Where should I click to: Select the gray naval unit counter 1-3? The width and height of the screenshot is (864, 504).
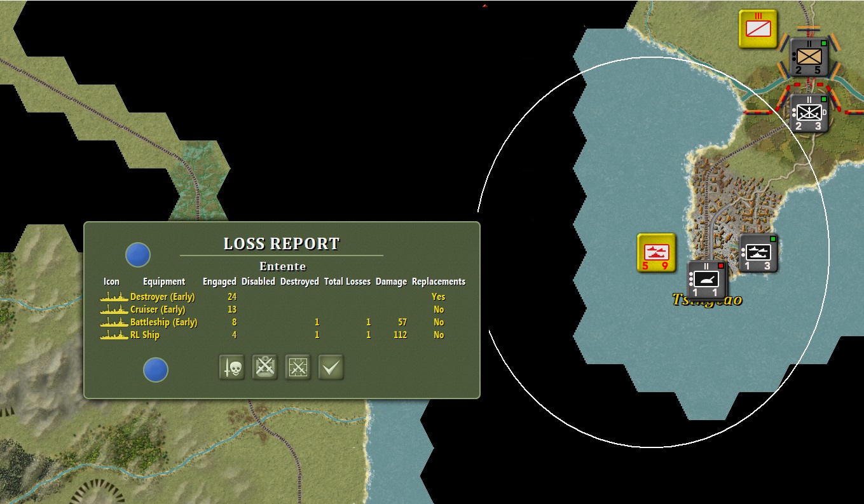[758, 254]
